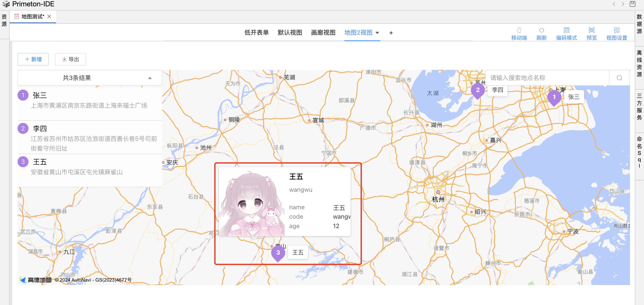Click the 新增 button
Screen dimensions: 644x305
pyautogui.click(x=33, y=59)
